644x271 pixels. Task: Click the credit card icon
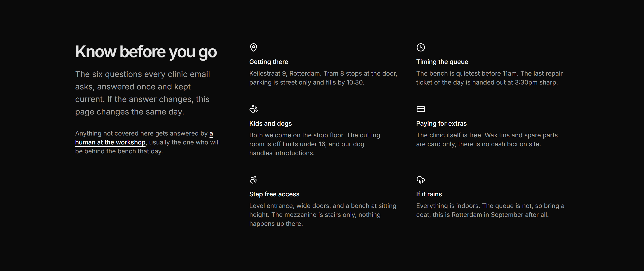pyautogui.click(x=421, y=109)
